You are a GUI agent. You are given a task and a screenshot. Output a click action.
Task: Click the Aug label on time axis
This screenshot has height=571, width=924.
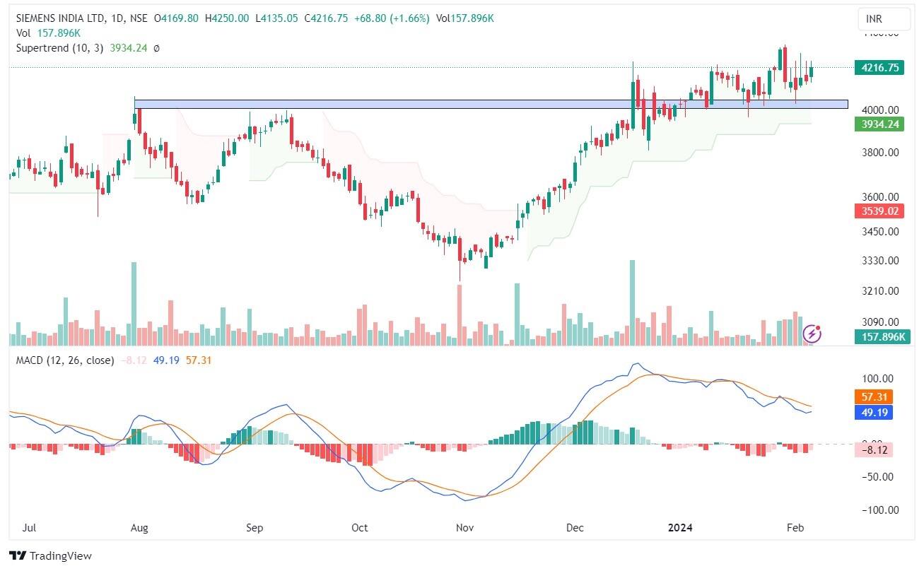tap(139, 528)
